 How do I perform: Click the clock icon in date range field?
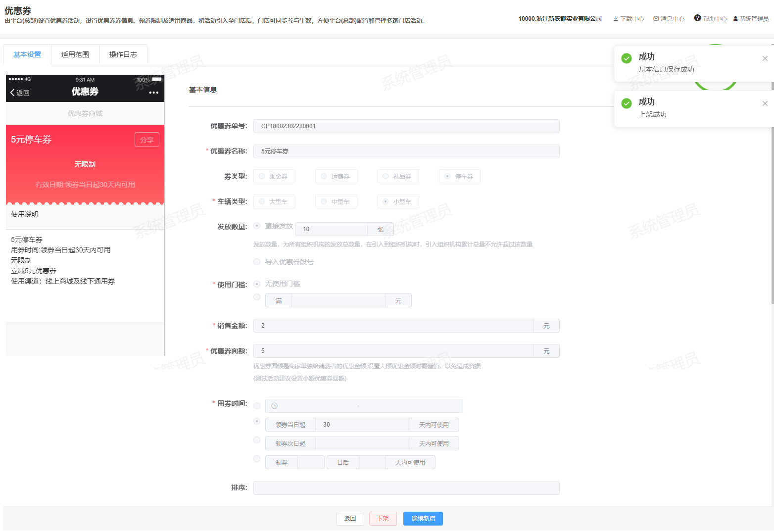(x=274, y=406)
